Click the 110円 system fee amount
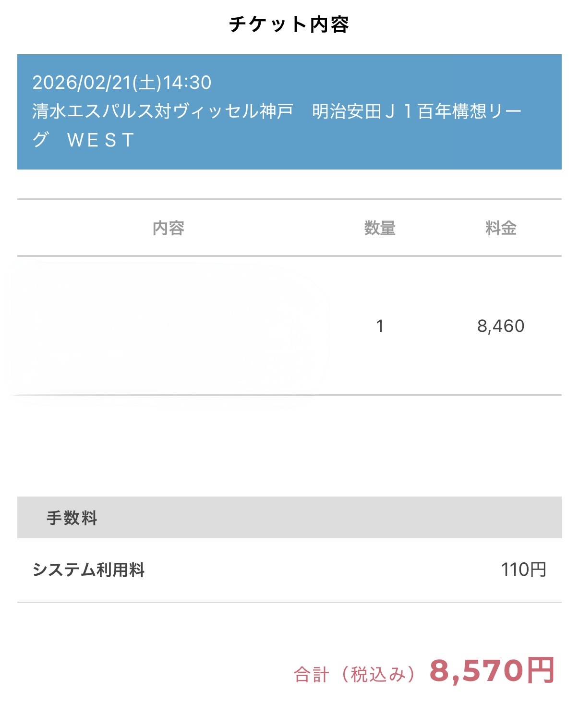This screenshot has height=728, width=579. (523, 570)
